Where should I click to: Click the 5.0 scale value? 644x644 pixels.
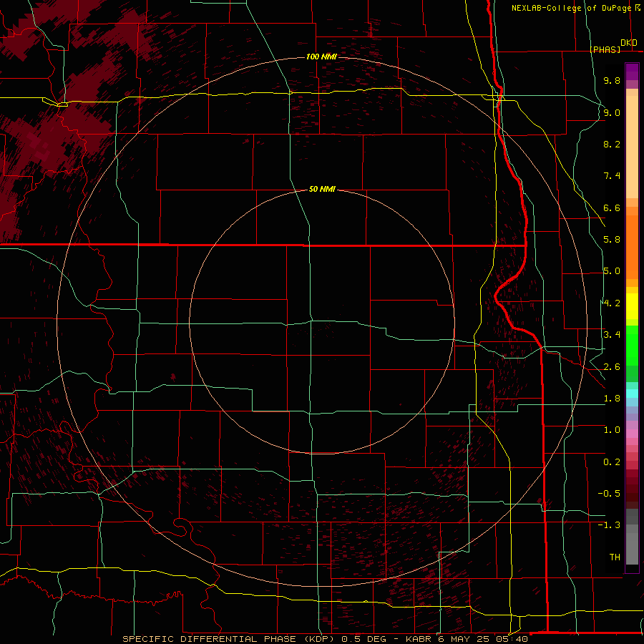click(612, 271)
